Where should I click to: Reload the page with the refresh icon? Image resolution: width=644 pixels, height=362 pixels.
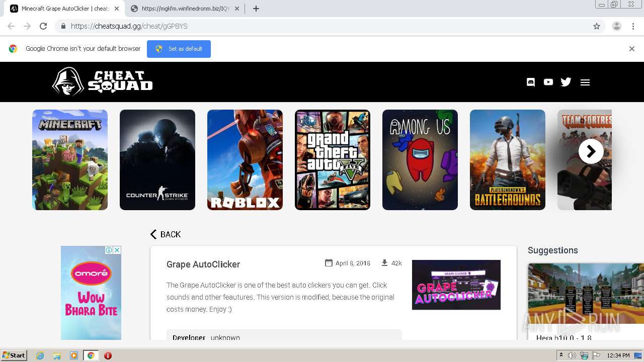[43, 26]
